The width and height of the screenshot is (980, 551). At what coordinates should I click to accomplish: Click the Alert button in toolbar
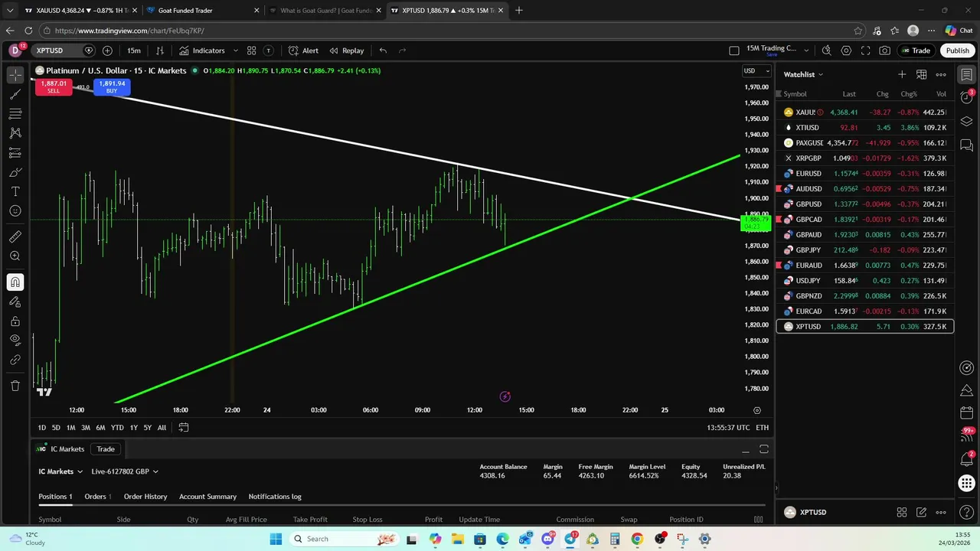click(x=303, y=51)
